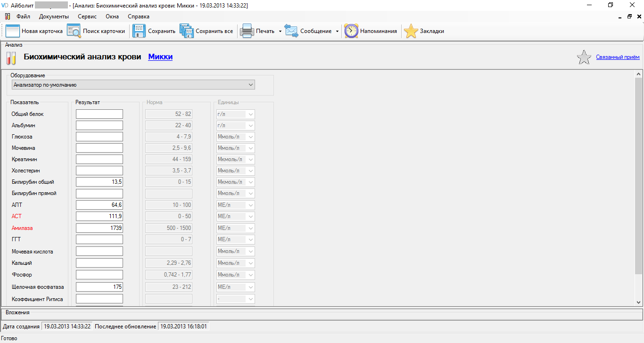
Task: Open the Сообщение envelope icon
Action: pyautogui.click(x=291, y=31)
